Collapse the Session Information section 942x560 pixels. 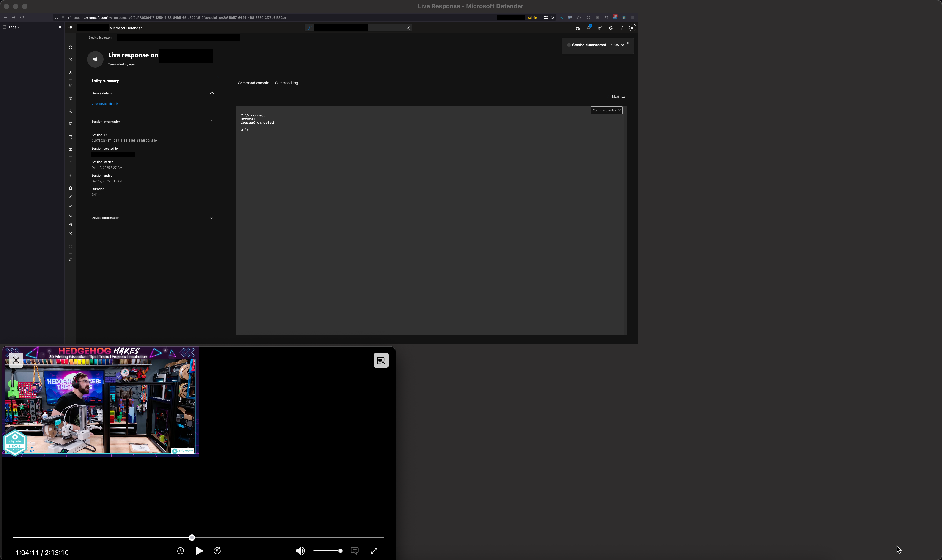pos(211,122)
